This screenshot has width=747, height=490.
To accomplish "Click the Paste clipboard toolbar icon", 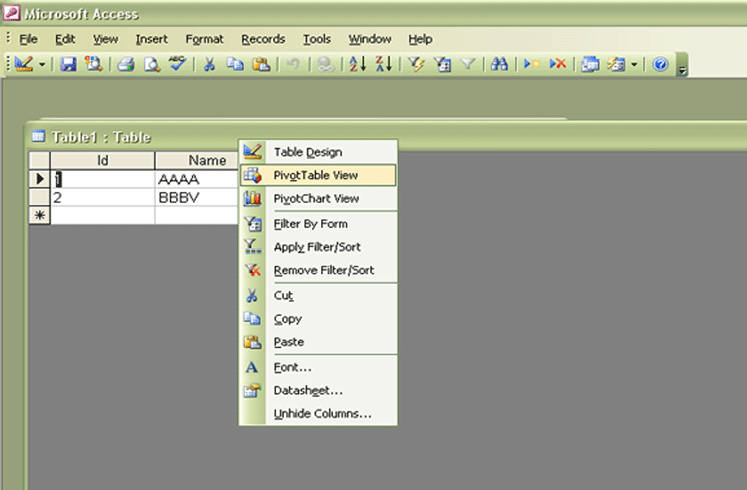I will (261, 64).
